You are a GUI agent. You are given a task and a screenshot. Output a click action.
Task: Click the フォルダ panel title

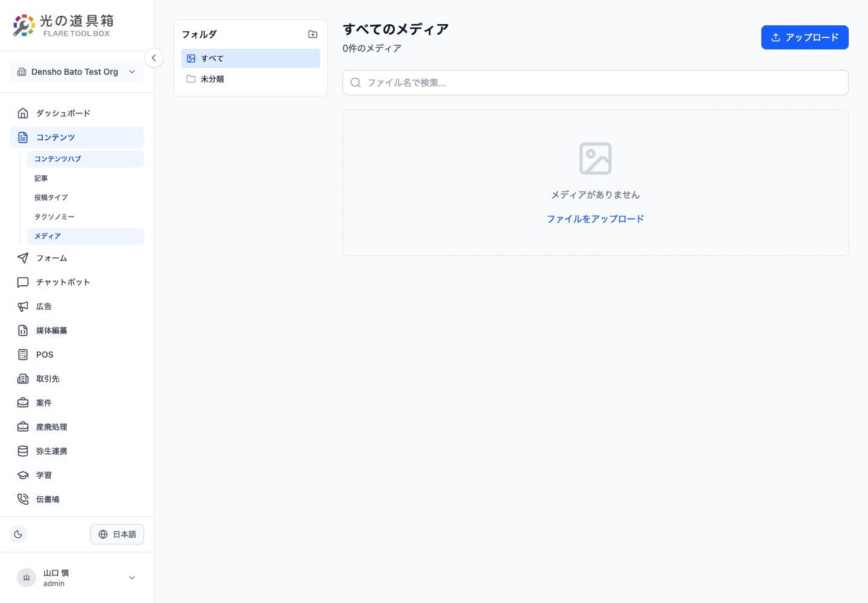[x=199, y=34]
